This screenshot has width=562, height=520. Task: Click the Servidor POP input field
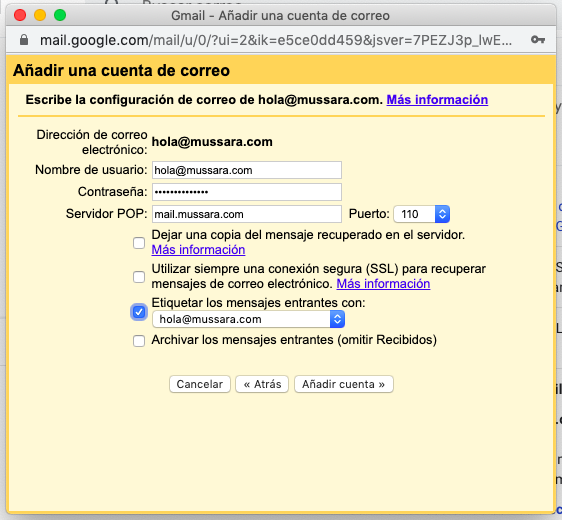point(247,214)
